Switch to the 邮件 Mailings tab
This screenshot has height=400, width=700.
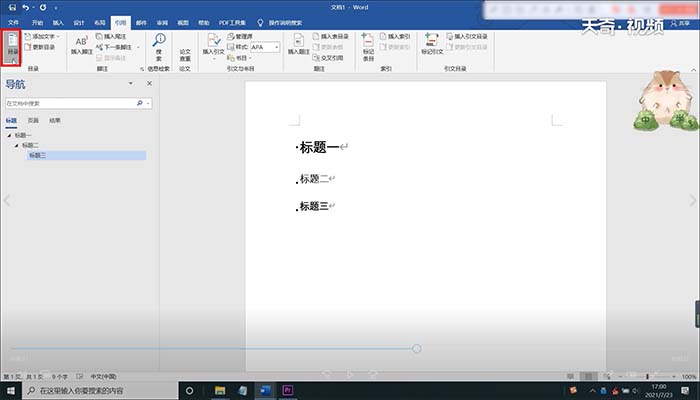coord(141,23)
